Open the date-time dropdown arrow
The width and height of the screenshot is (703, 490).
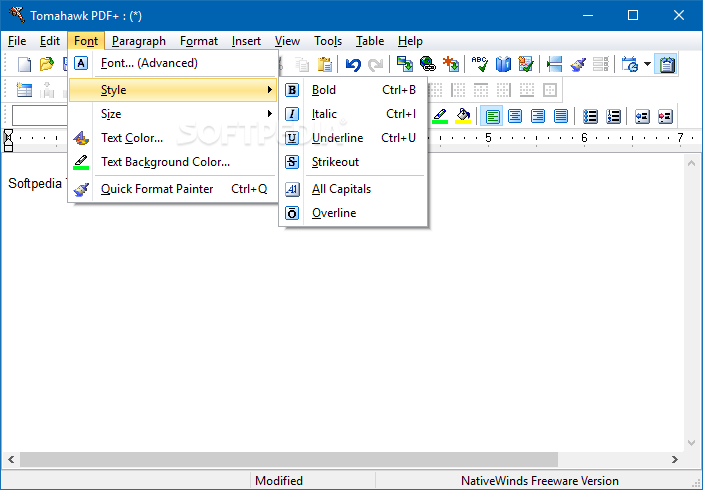click(647, 65)
